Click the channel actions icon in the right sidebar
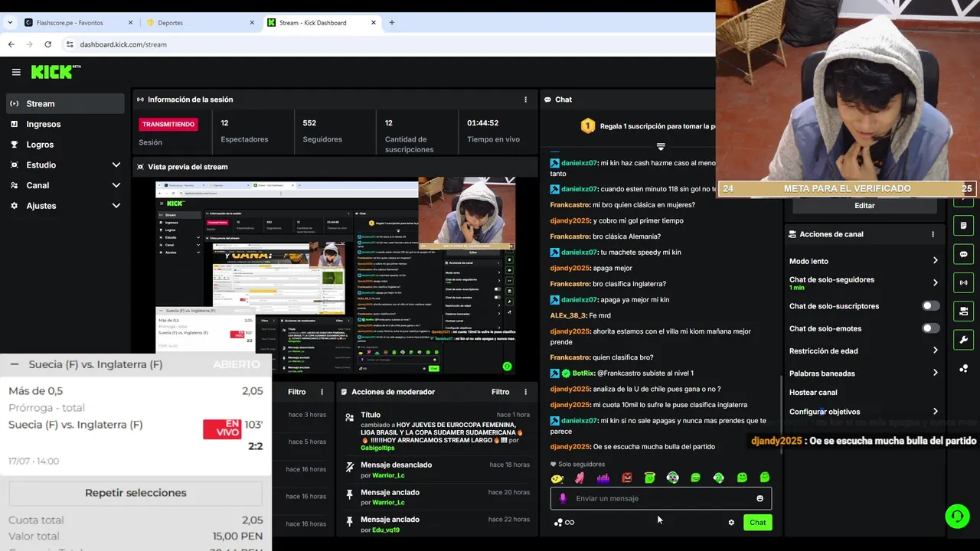This screenshot has width=980, height=551. [x=964, y=311]
